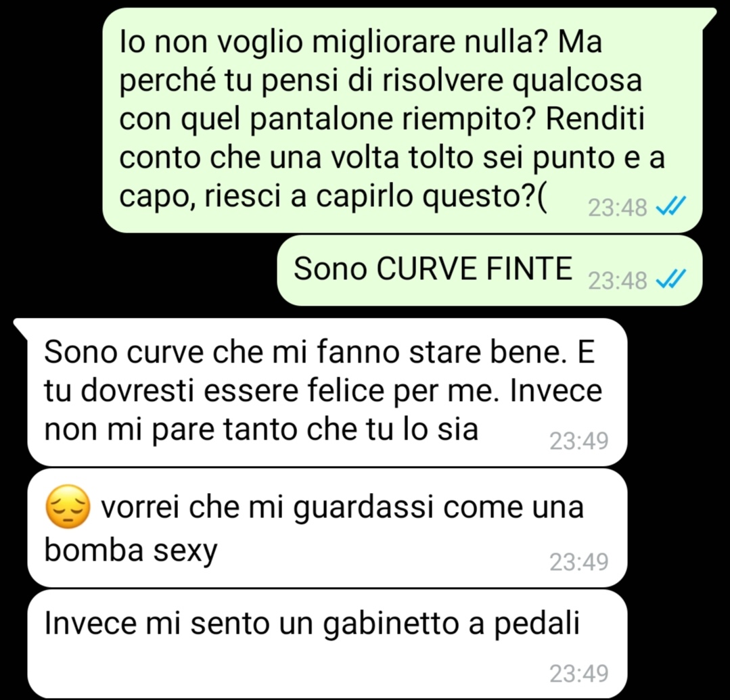Select the message starting 'Io non voglio migliorare'

pyautogui.click(x=403, y=120)
